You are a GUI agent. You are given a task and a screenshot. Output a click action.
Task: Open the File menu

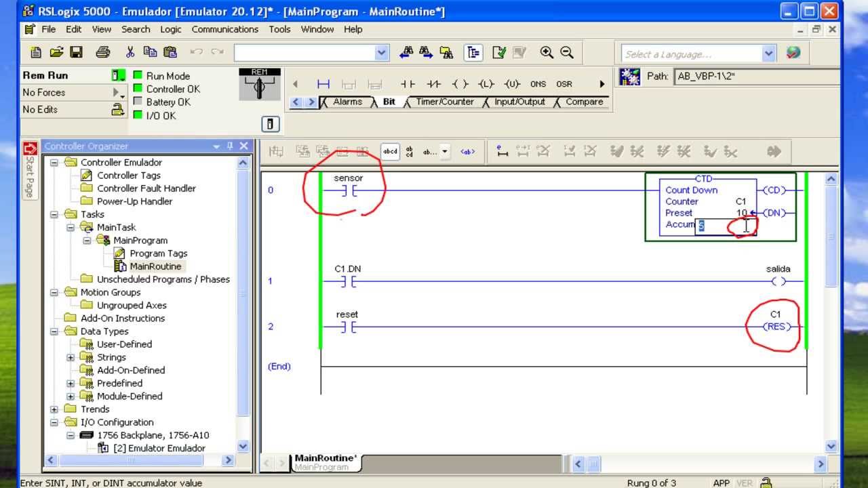(x=49, y=29)
